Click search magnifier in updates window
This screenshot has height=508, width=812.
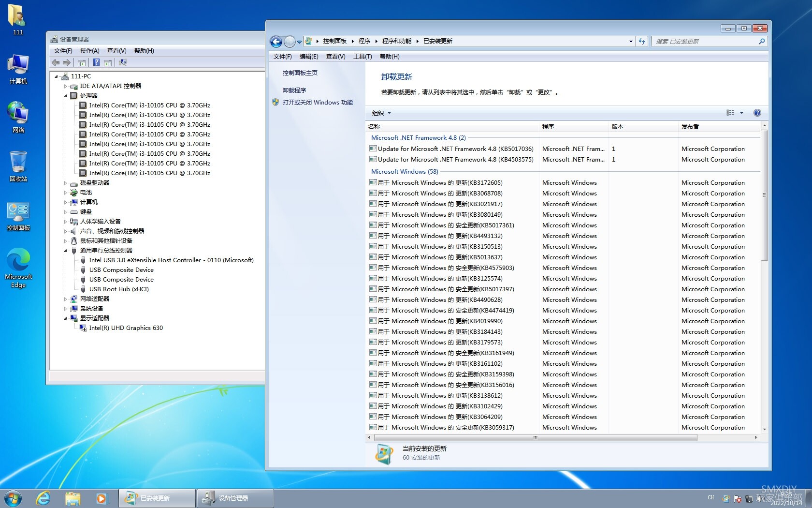point(762,41)
